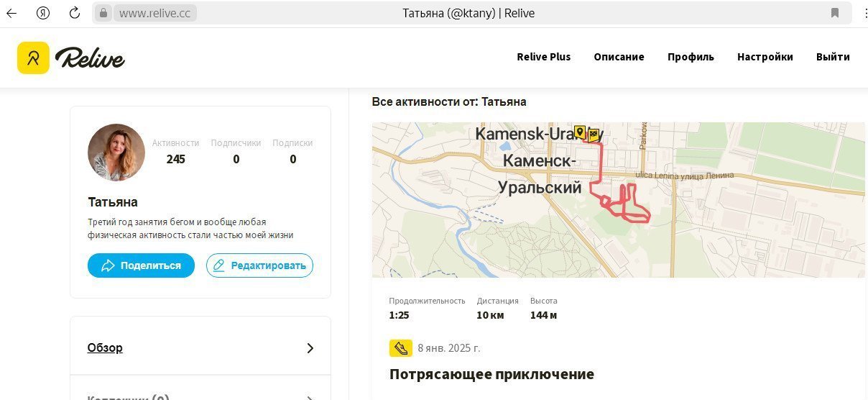Click the Relive logo
This screenshot has width=868, height=400.
coord(71,58)
